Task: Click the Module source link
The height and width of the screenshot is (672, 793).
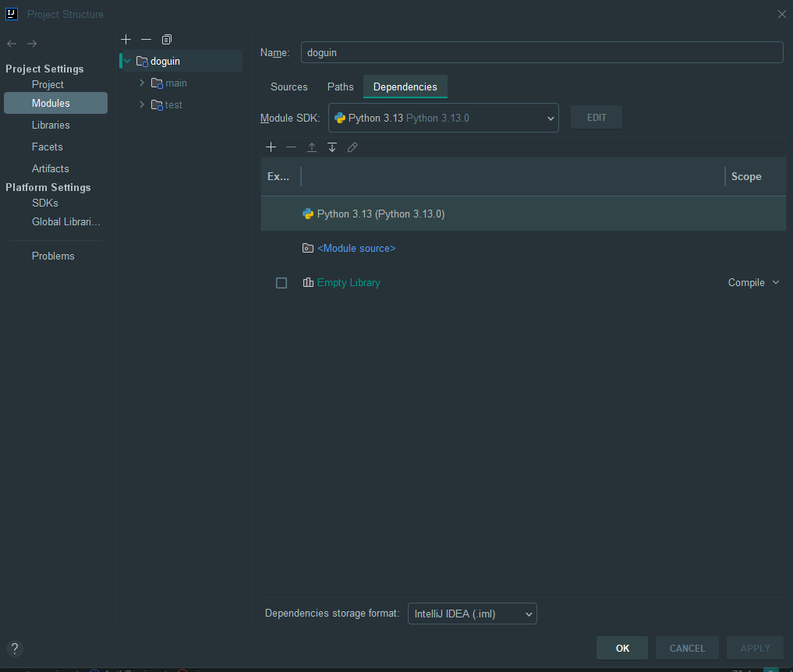Action: 356,248
